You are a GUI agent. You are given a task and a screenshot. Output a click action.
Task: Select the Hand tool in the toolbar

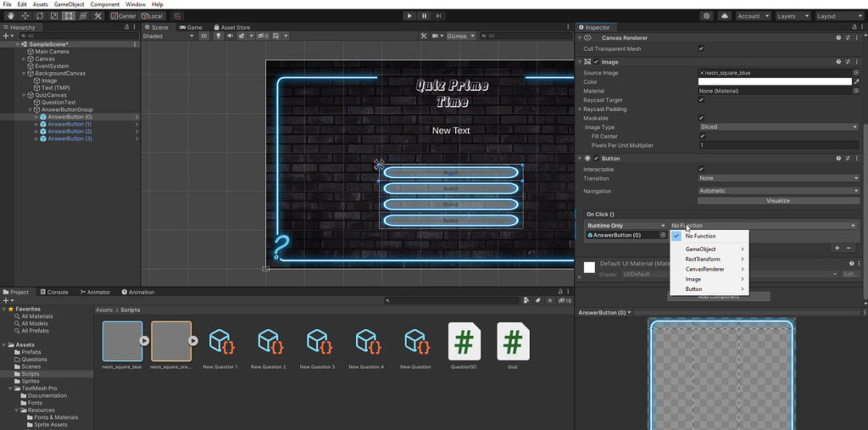[x=8, y=16]
